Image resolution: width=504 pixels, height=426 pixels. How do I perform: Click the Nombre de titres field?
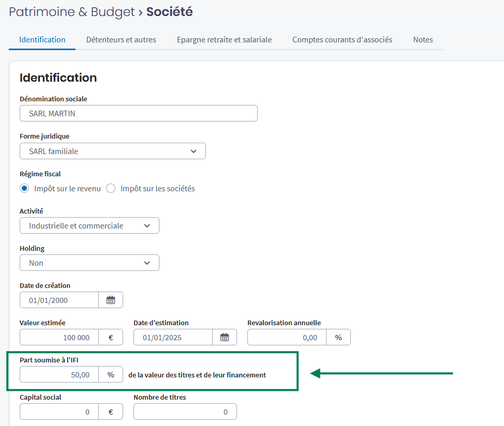pyautogui.click(x=185, y=412)
